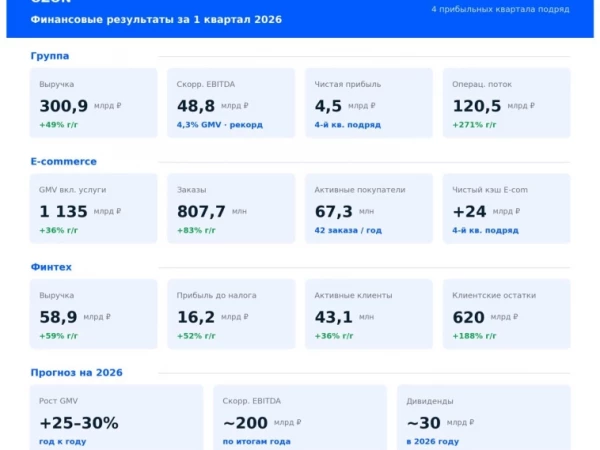Click the 'в 2026 году' caption
Screen dimensions: 600x450
tap(432, 442)
